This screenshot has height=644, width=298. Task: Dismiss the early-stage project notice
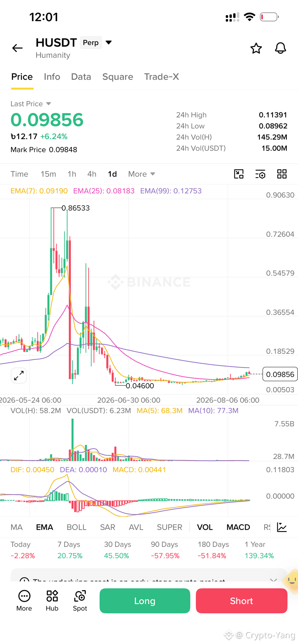point(274,580)
